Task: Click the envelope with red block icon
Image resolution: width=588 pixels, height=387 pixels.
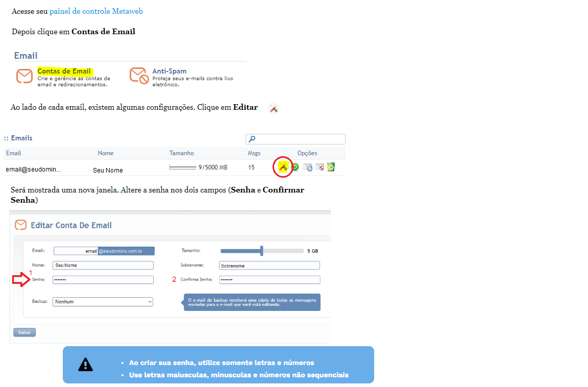Action: tap(320, 167)
